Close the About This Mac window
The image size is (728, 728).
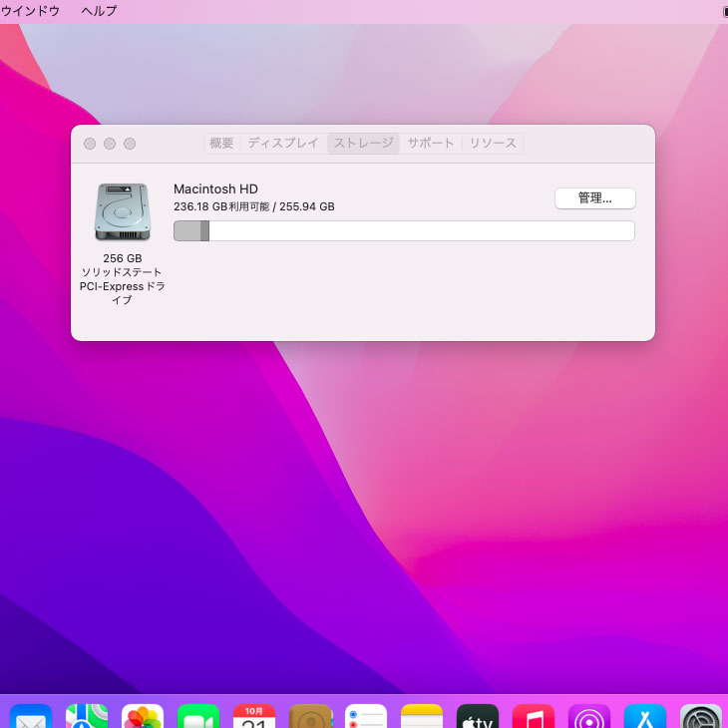[x=90, y=144]
